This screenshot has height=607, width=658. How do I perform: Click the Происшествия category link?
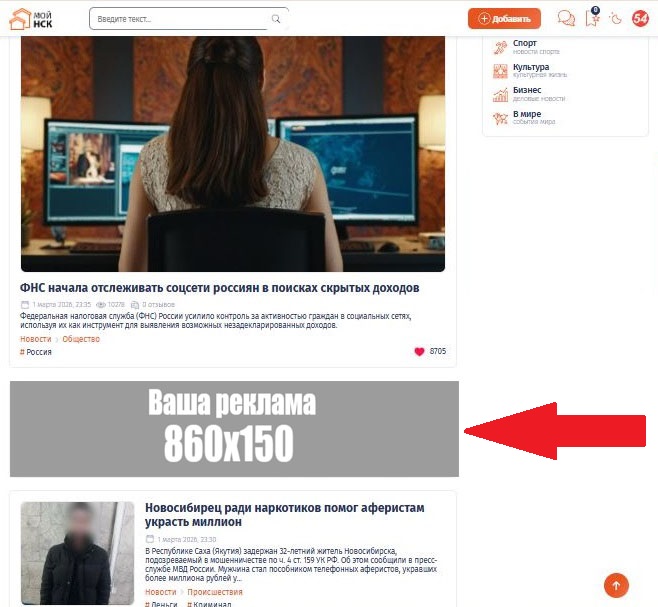pyautogui.click(x=214, y=592)
